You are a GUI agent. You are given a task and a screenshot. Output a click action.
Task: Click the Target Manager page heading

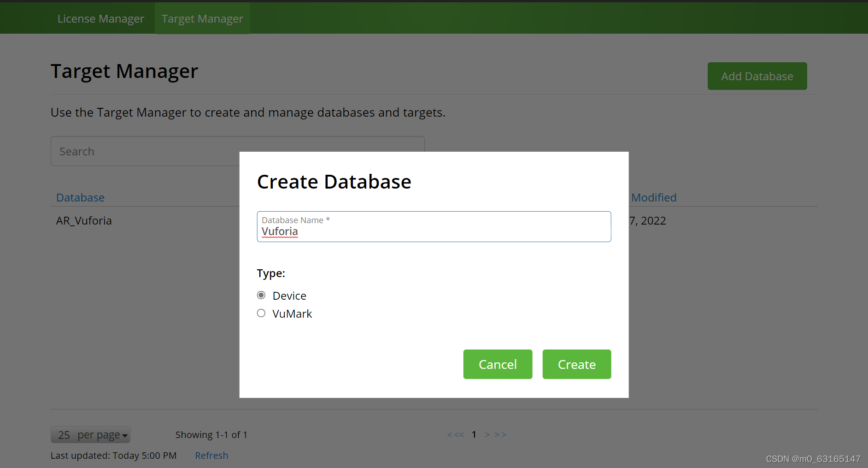(x=124, y=71)
